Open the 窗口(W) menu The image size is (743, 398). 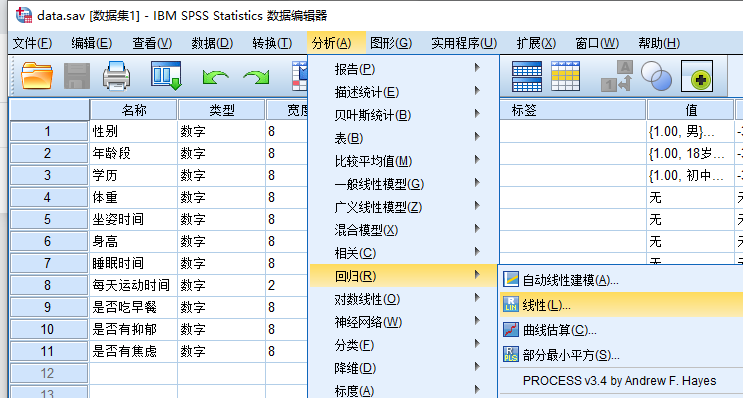tap(597, 44)
